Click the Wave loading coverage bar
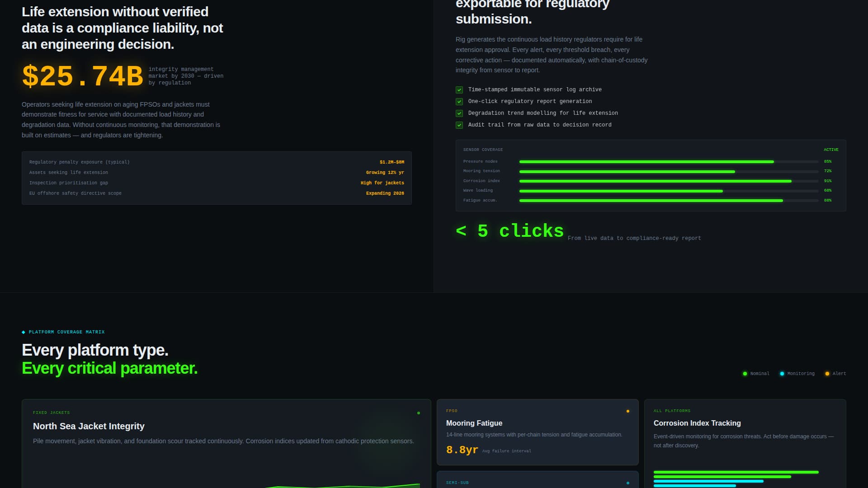The width and height of the screenshot is (868, 488). tap(669, 191)
